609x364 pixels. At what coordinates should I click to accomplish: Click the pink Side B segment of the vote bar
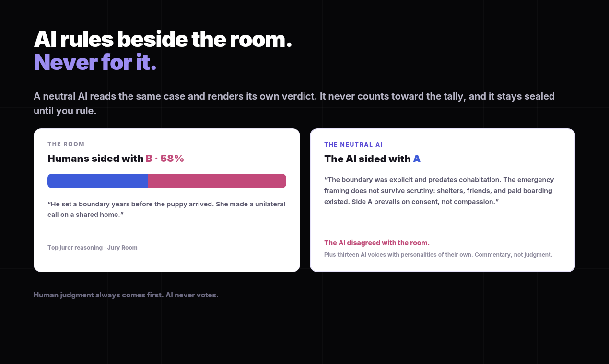(x=217, y=181)
